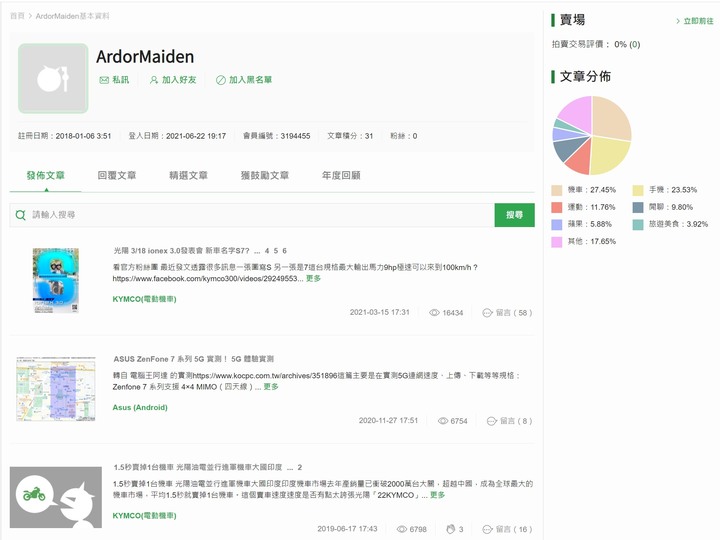This screenshot has width=720, height=540.
Task: Click the 閒聊 9.80% legend swatch
Action: [638, 208]
